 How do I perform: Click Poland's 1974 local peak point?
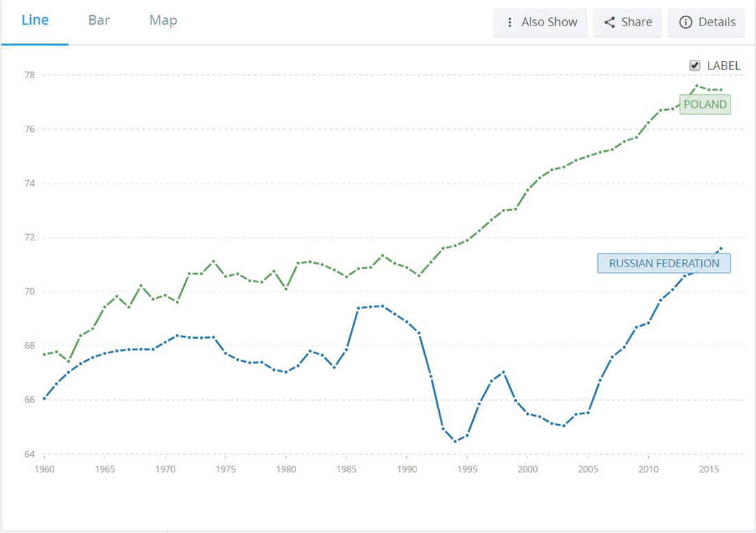(214, 261)
